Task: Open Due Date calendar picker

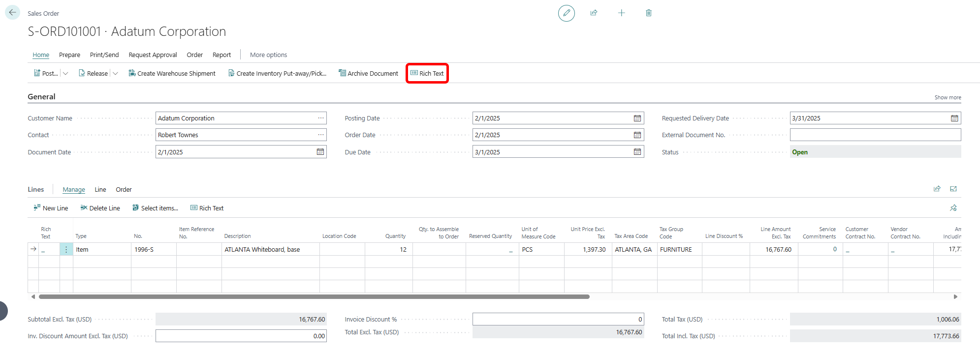Action: point(637,152)
